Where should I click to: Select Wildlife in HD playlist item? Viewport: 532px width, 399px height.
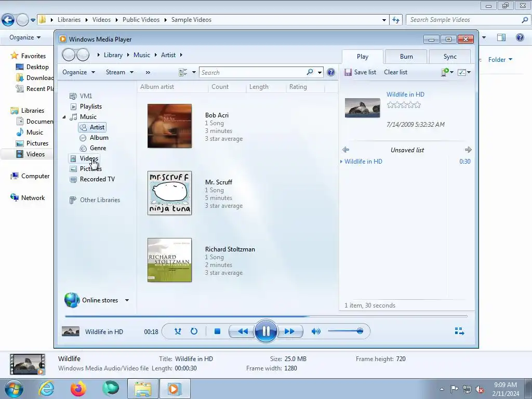tap(406, 162)
